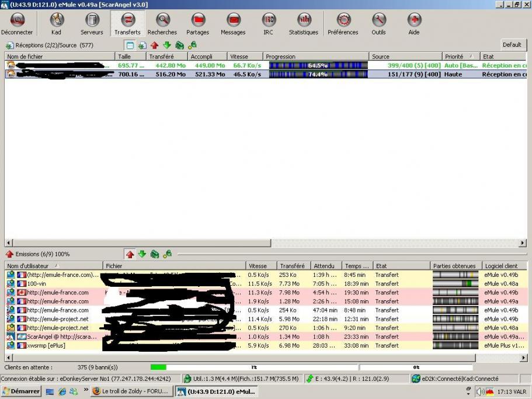Open the Default category tab
The width and height of the screenshot is (532, 399).
[512, 45]
